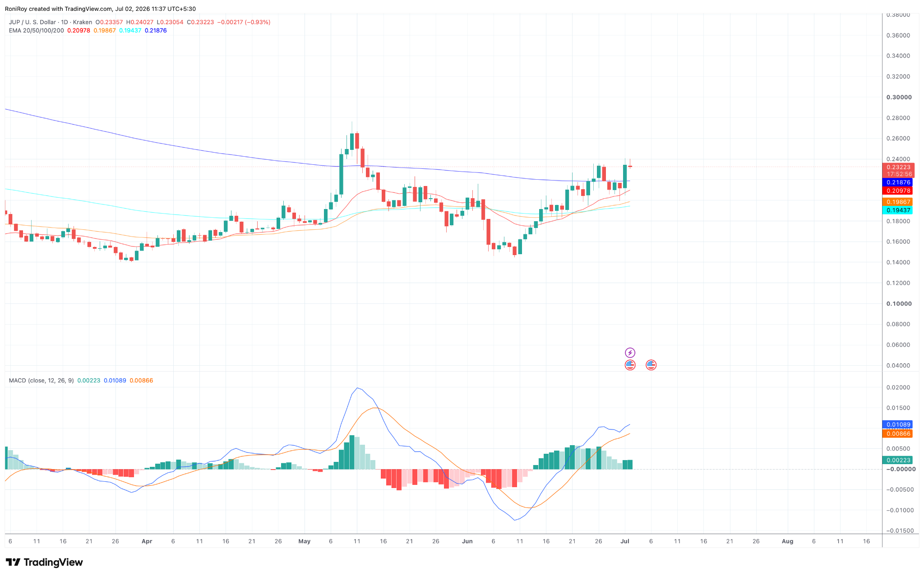Click the blue 0.01089 MACD axis tag
This screenshot has height=577, width=924.
coord(898,425)
